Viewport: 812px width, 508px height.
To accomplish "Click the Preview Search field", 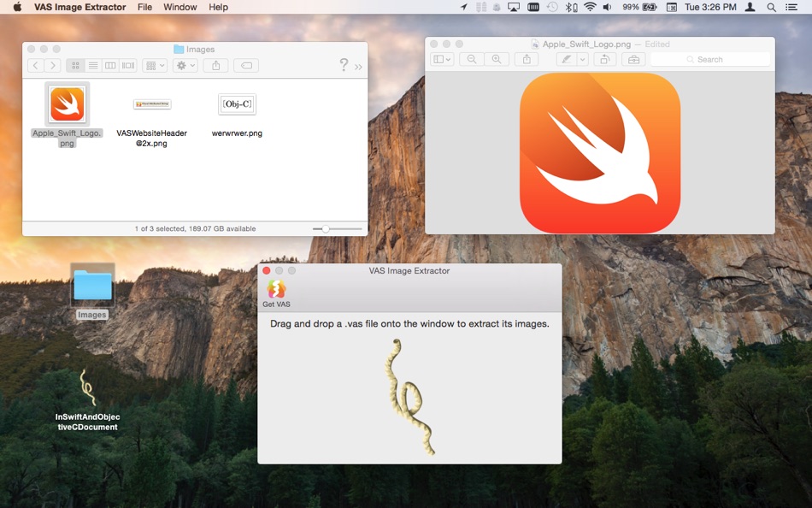I will (710, 60).
